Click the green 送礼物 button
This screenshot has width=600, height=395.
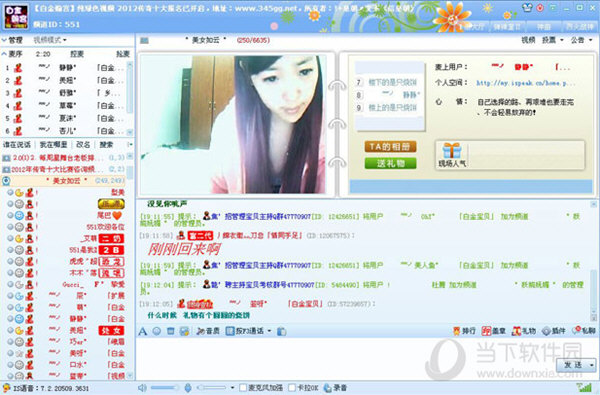click(390, 163)
